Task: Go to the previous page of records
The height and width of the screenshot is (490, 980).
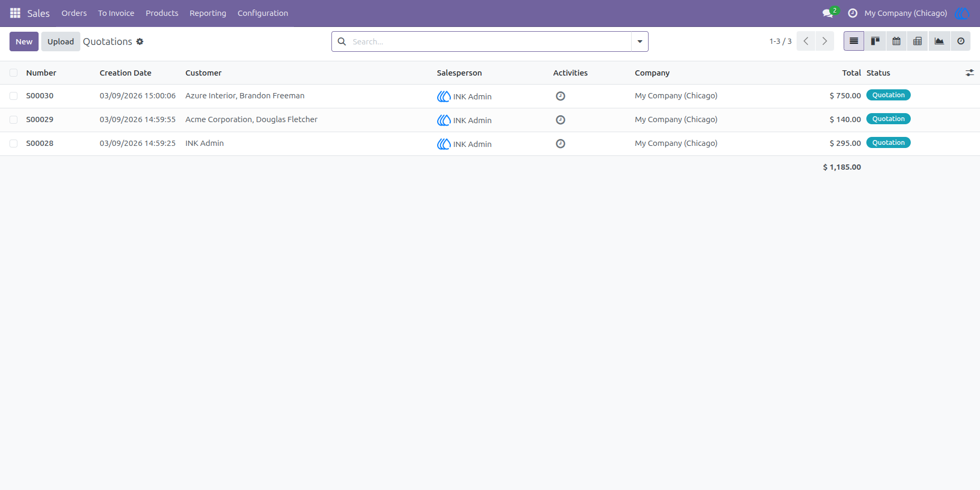Action: coord(806,41)
